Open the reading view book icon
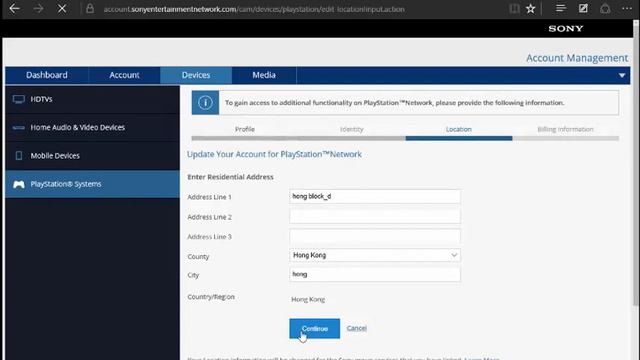The width and height of the screenshot is (640, 360). (514, 9)
